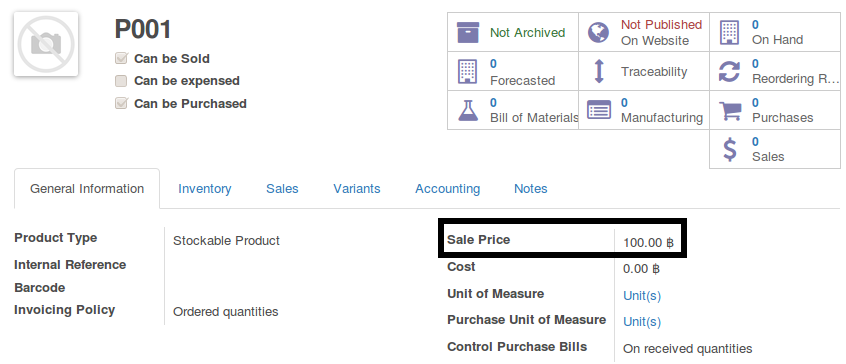Screen dimensions: 846x364
Task: Click the Reordering Rules refresh icon
Action: [x=729, y=72]
